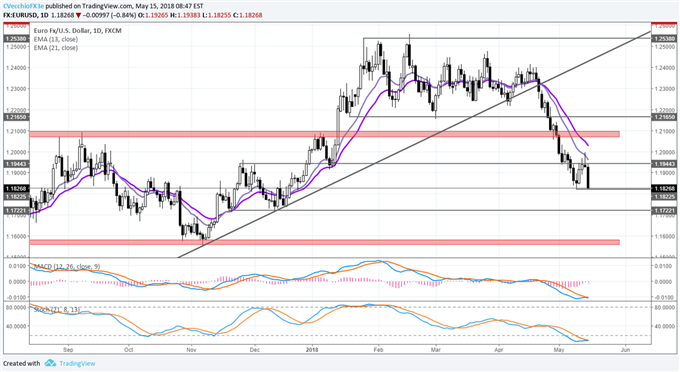This screenshot has width=680, height=372.
Task: Click the 1.18225 level label on left axis
Action: pos(16,196)
